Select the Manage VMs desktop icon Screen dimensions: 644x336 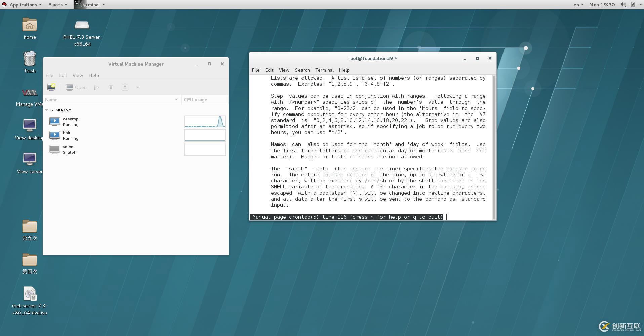coord(30,93)
